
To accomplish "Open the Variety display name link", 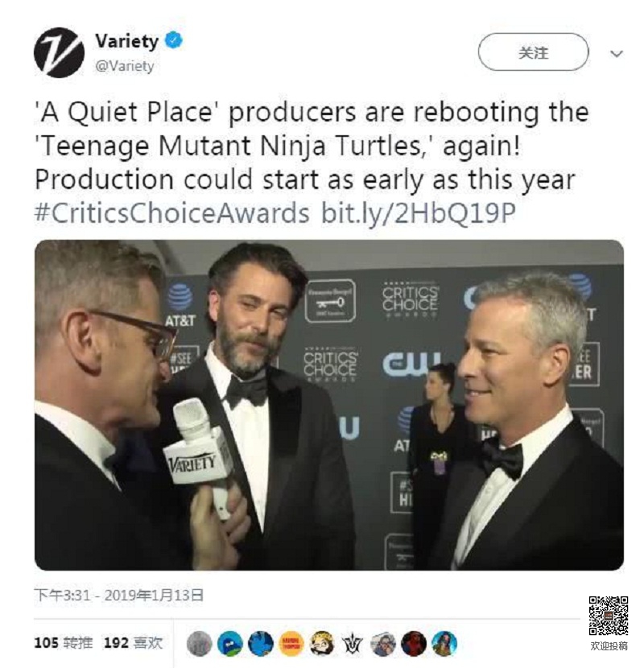I will (x=127, y=41).
